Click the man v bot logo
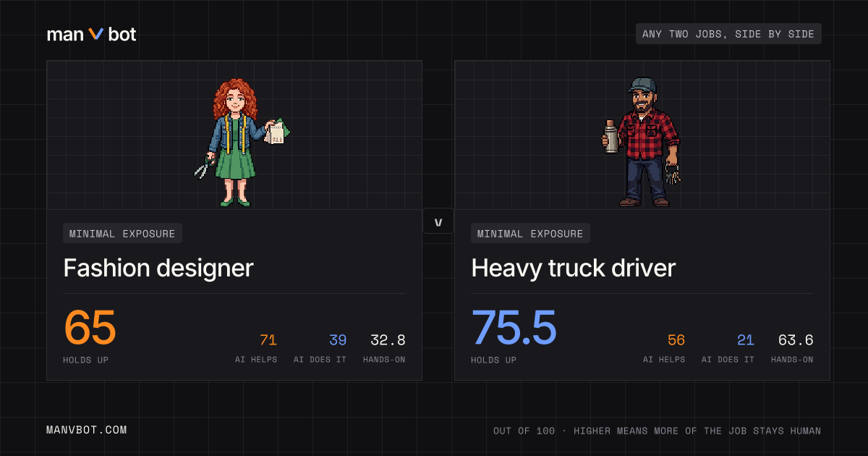This screenshot has width=868, height=456. tap(91, 34)
